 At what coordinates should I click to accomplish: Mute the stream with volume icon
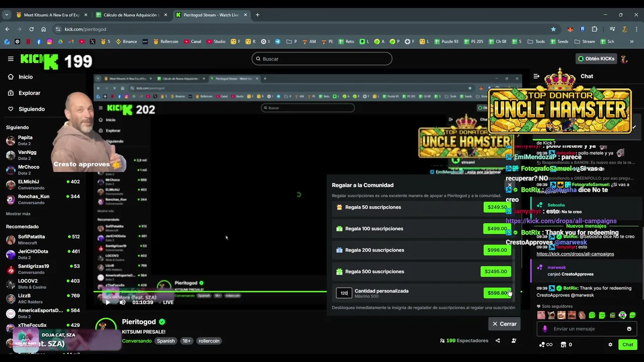pos(122,302)
